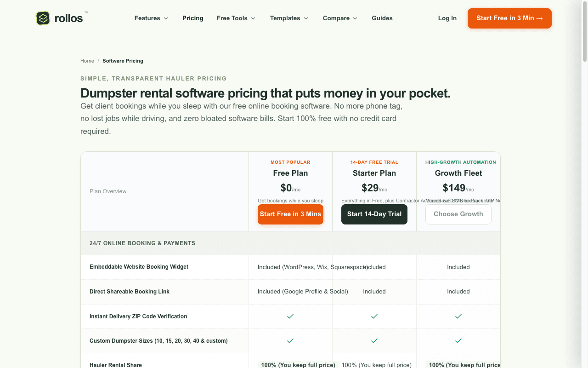Click the header Start Free in 3 Min button

point(509,18)
